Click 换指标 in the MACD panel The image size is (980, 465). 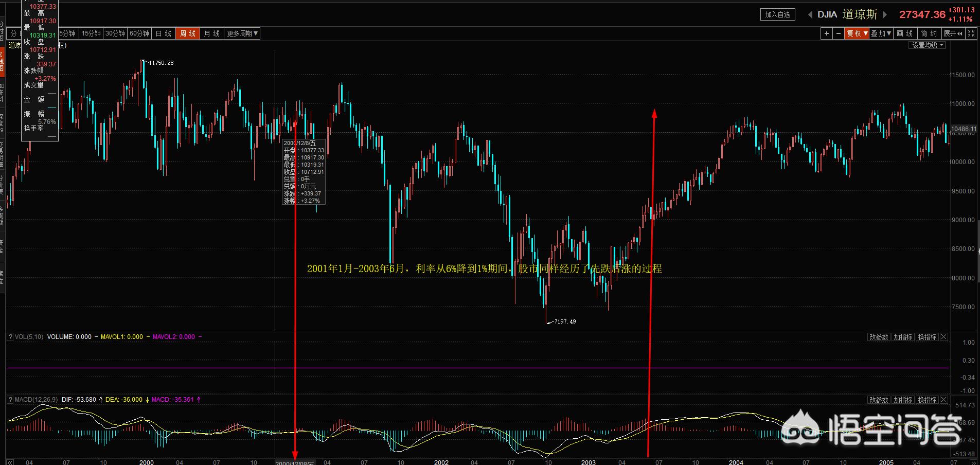click(927, 400)
